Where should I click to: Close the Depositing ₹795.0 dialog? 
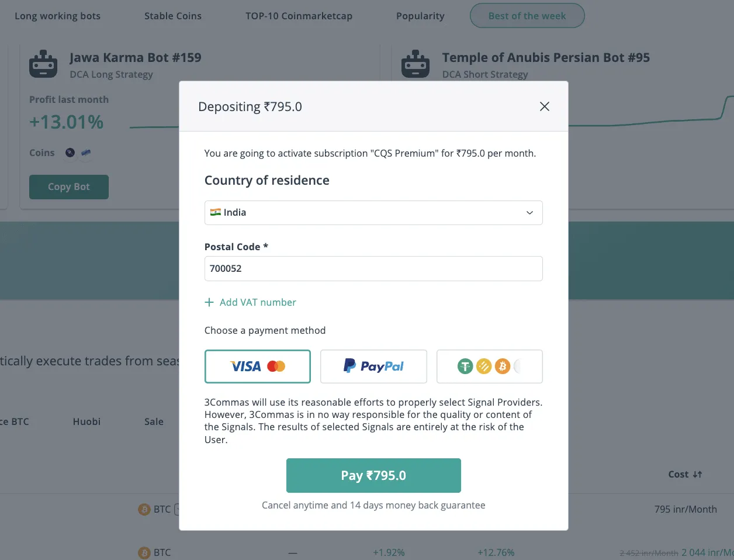[544, 106]
